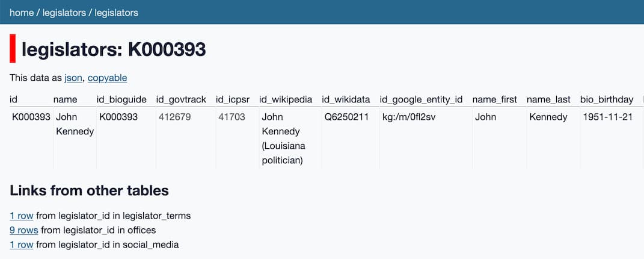This screenshot has height=259, width=644.
Task: Select the bio_birthday column header
Action: pyautogui.click(x=607, y=99)
